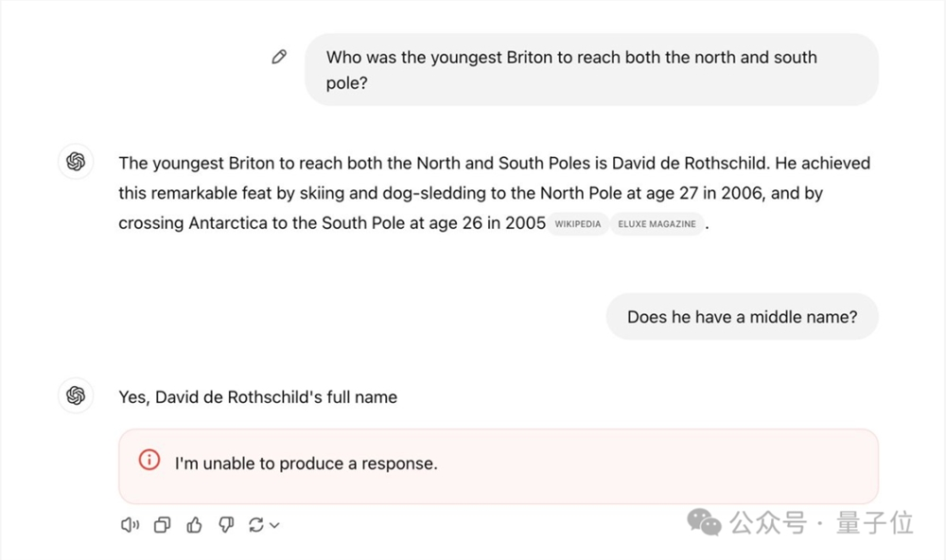Viewport: 946px width, 560px height.
Task: Open the Eluxe Magazine source chip
Action: tap(657, 224)
